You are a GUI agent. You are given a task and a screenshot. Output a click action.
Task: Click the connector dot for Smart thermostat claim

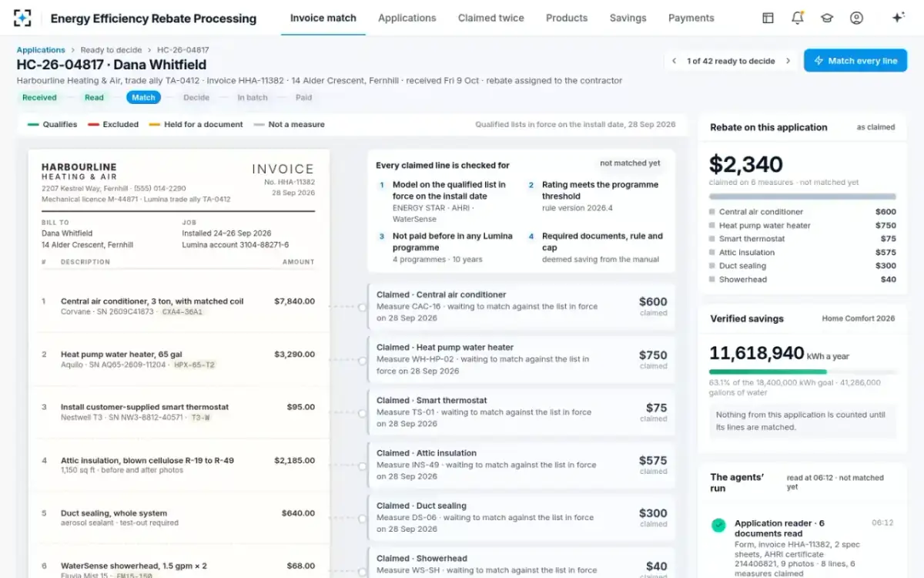[362, 412]
